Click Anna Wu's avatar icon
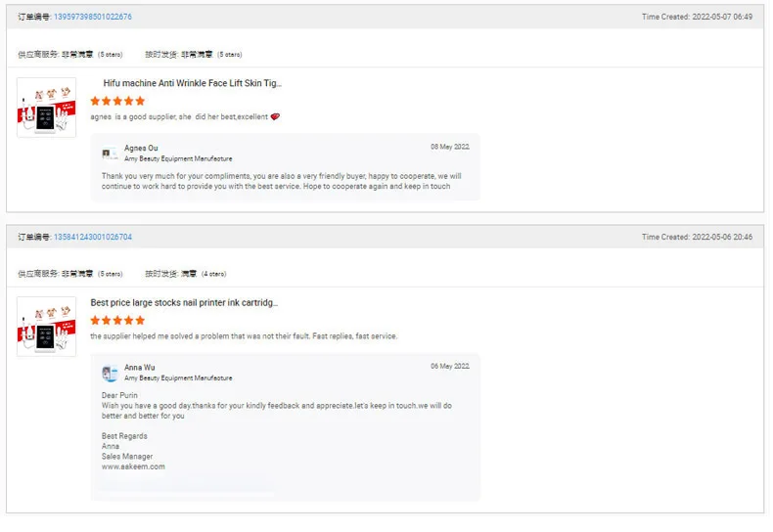Viewport: 773px width, 532px height. click(x=110, y=373)
